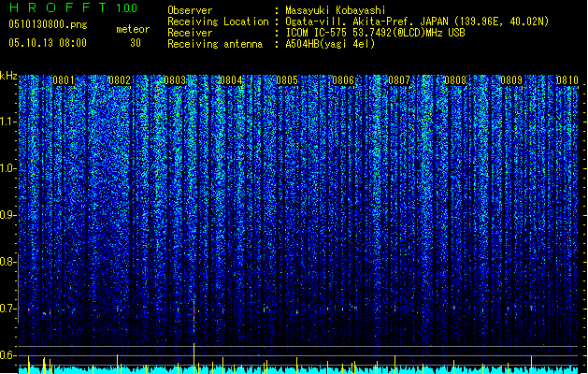588x374 pixels.
Task: Click the Ogata-vill. Akita-Pref. JAPAN location text
Action: pos(417,22)
